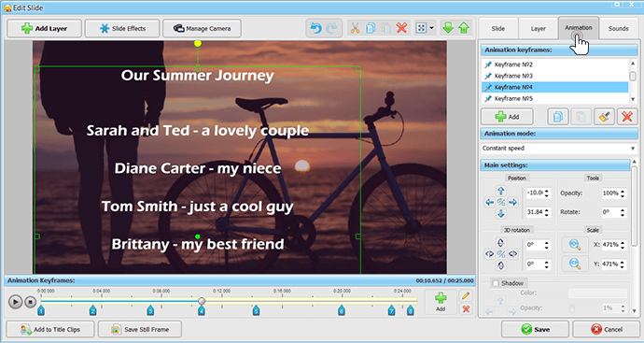
Task: Select keyframe marker 5 on the timeline
Action: [x=256, y=310]
